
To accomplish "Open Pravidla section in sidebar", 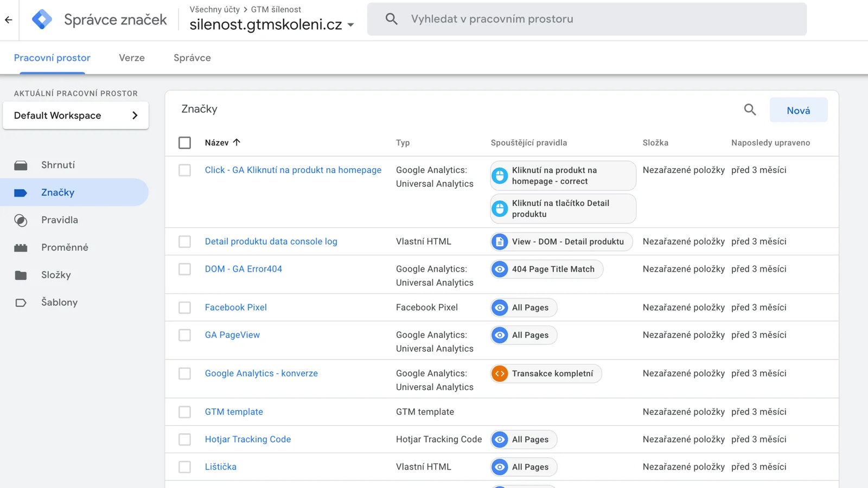I will [x=59, y=220].
